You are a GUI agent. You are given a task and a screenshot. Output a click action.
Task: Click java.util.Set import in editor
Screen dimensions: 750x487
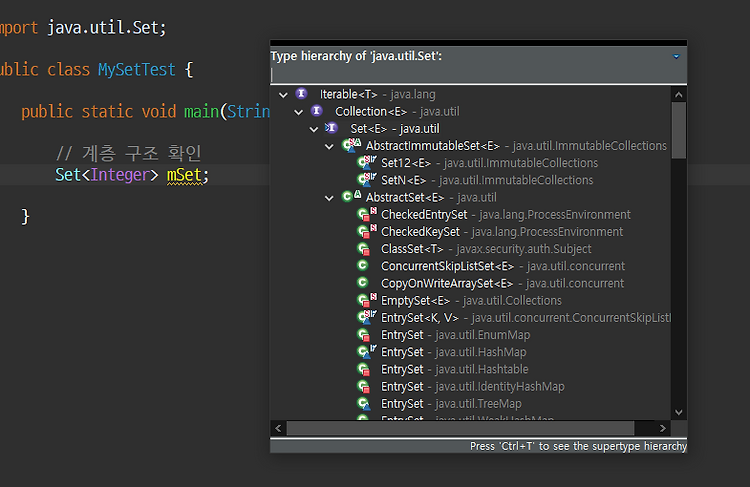pos(102,28)
